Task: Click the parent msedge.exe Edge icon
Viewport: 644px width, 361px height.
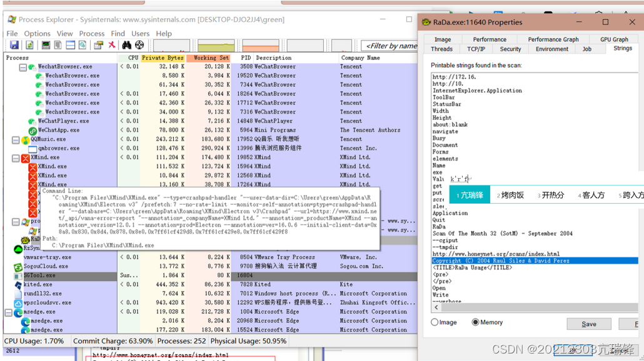Action: point(18,312)
